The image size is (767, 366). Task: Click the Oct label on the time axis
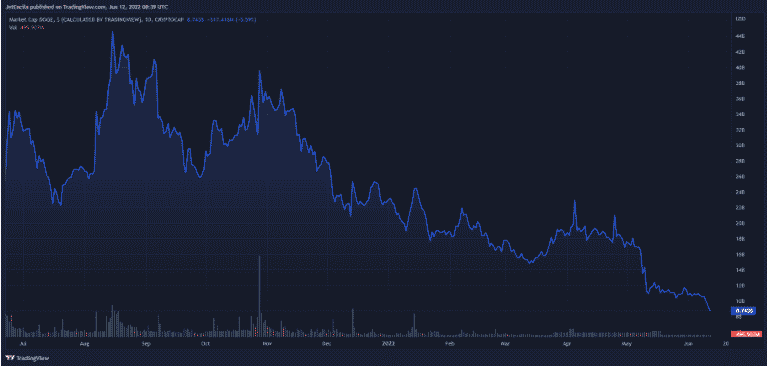point(205,344)
